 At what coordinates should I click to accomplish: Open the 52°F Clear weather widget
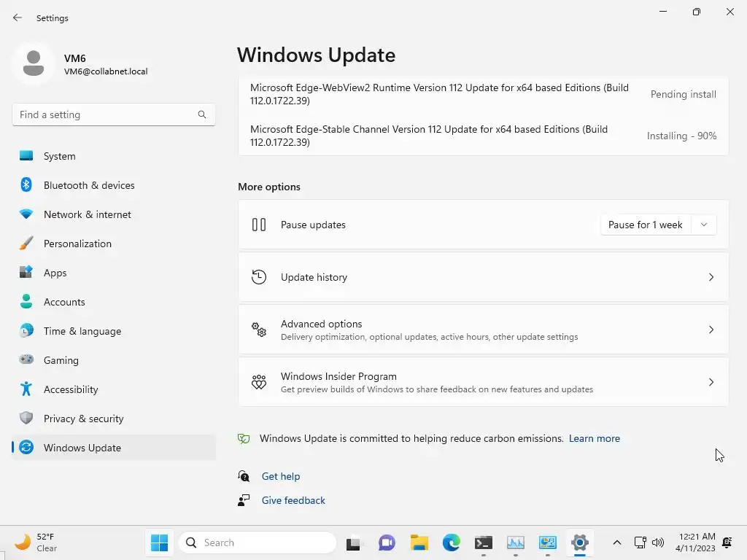pyautogui.click(x=36, y=542)
